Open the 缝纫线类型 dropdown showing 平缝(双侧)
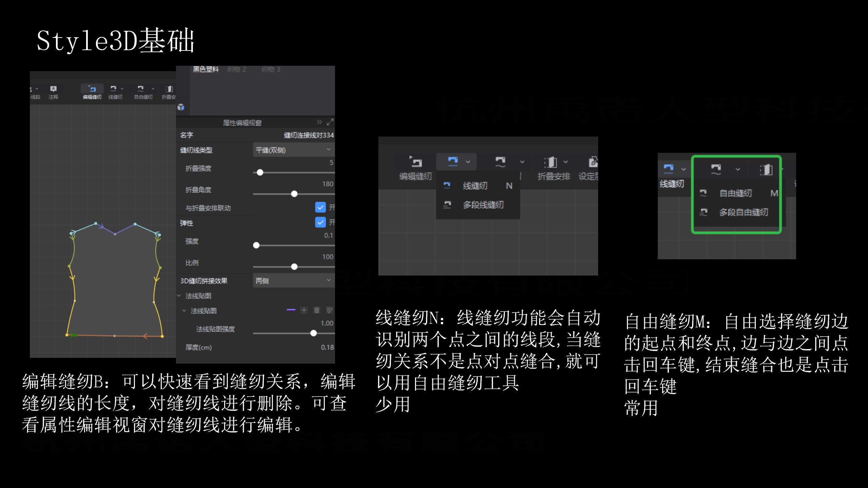The height and width of the screenshot is (488, 868). click(x=294, y=150)
